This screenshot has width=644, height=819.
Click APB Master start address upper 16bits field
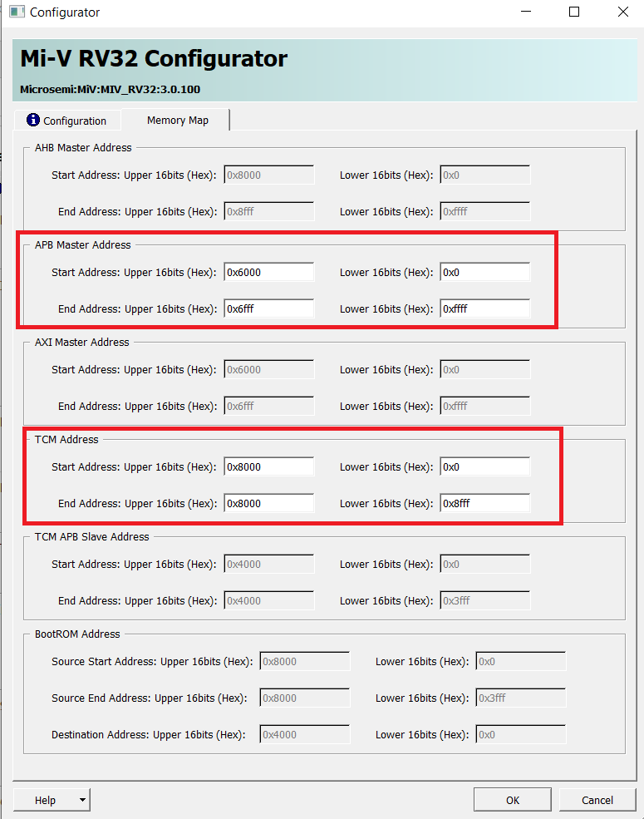click(x=268, y=273)
